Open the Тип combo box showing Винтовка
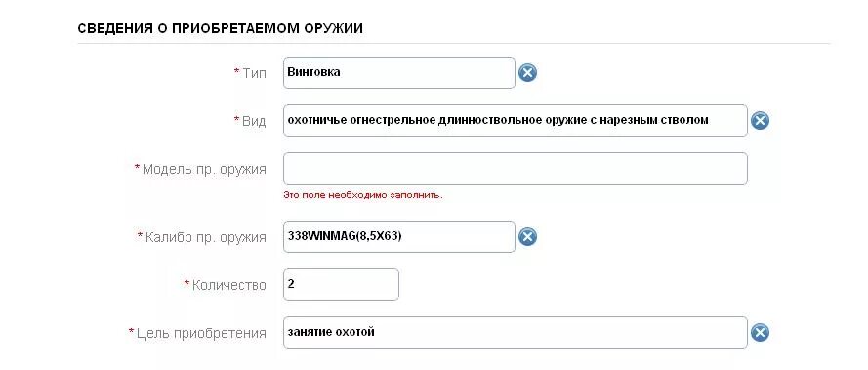Screen dimensions: 868x370 [x=399, y=72]
